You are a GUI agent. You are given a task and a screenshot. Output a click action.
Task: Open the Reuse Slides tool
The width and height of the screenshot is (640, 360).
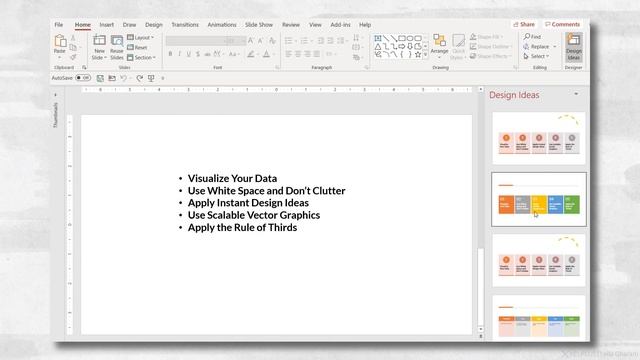tap(117, 47)
